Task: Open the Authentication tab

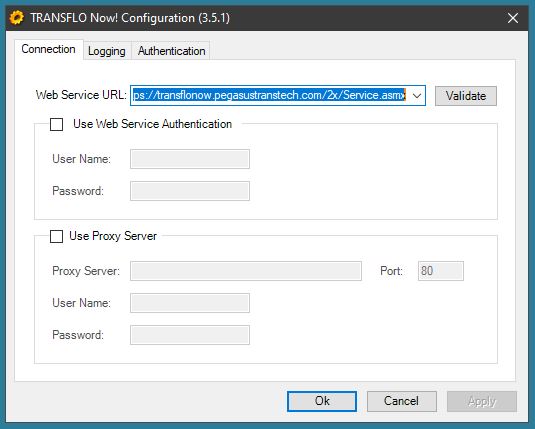Action: [x=172, y=51]
